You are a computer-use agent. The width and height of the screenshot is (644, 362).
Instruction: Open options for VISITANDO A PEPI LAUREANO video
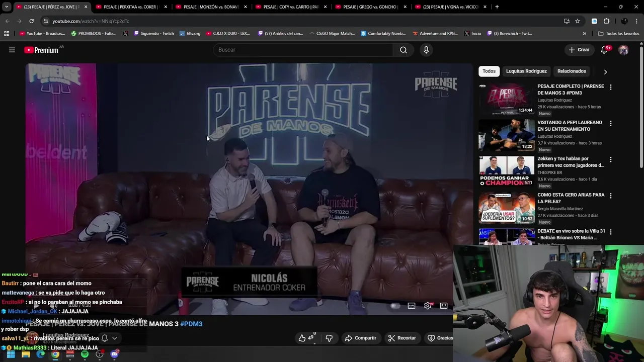(611, 123)
